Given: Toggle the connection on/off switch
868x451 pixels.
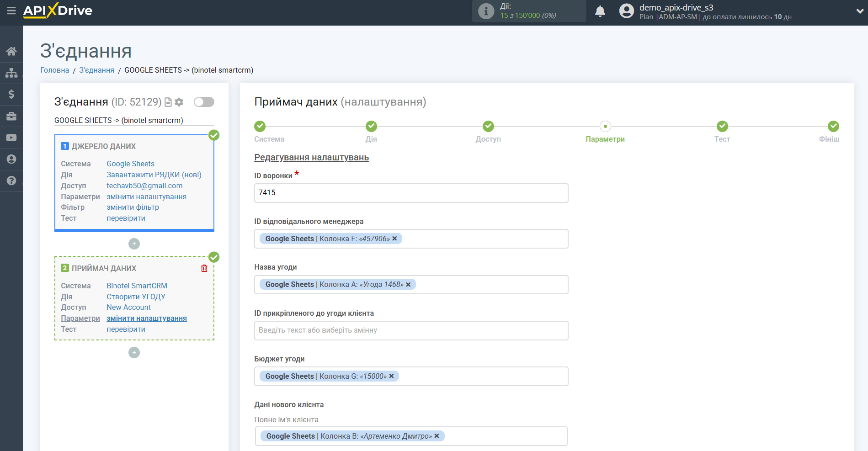Looking at the screenshot, I should pos(204,102).
